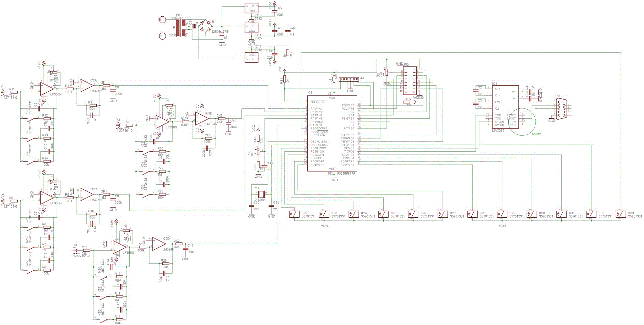Screen dimensions: 644x325
Task: Select the Y1 input connector symbol
Action: tap(3, 92)
